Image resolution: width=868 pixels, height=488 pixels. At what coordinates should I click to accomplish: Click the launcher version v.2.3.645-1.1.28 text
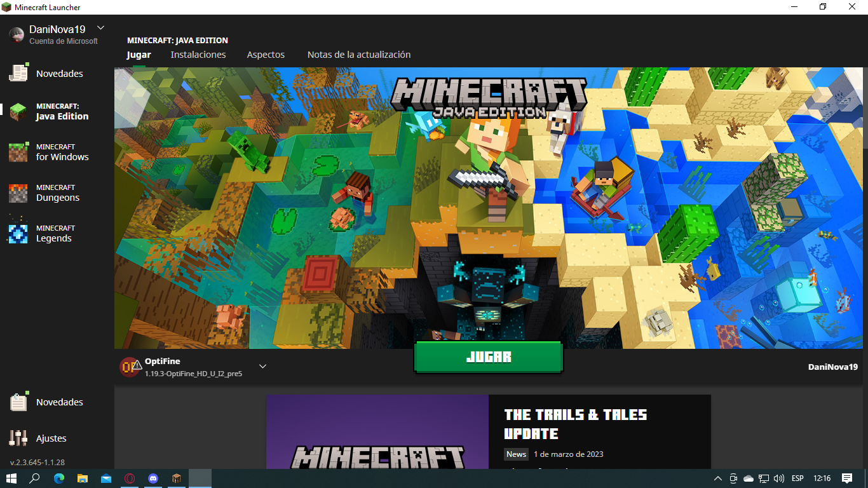[x=37, y=462]
